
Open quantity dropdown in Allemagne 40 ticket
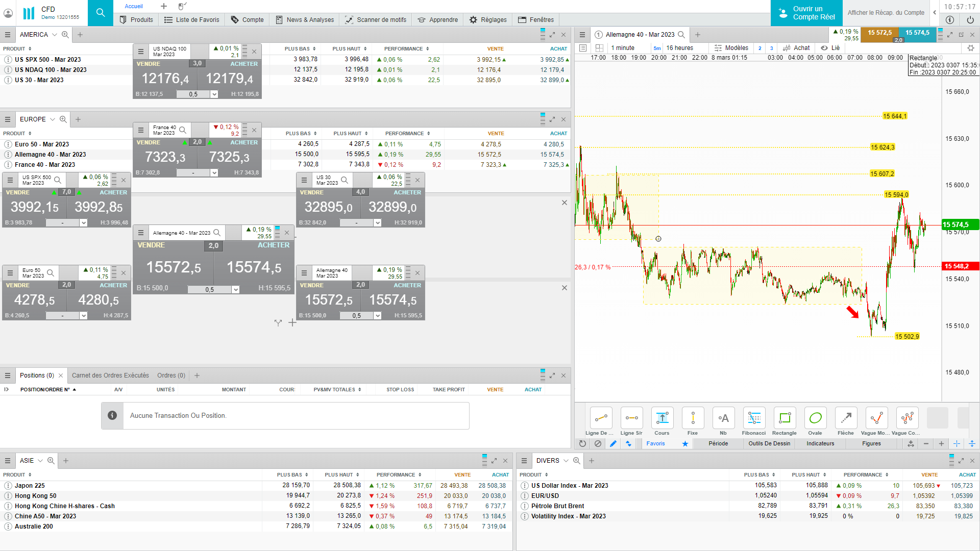[235, 290]
